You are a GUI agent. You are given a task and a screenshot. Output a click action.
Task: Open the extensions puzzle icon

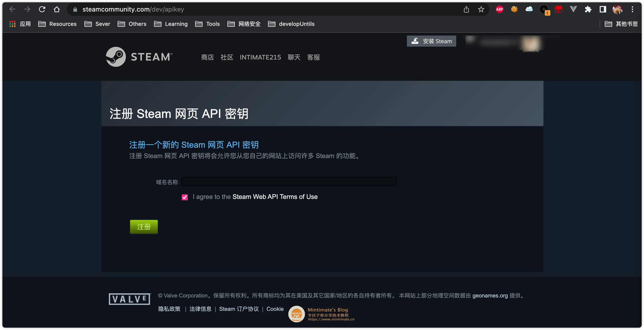[x=588, y=9]
